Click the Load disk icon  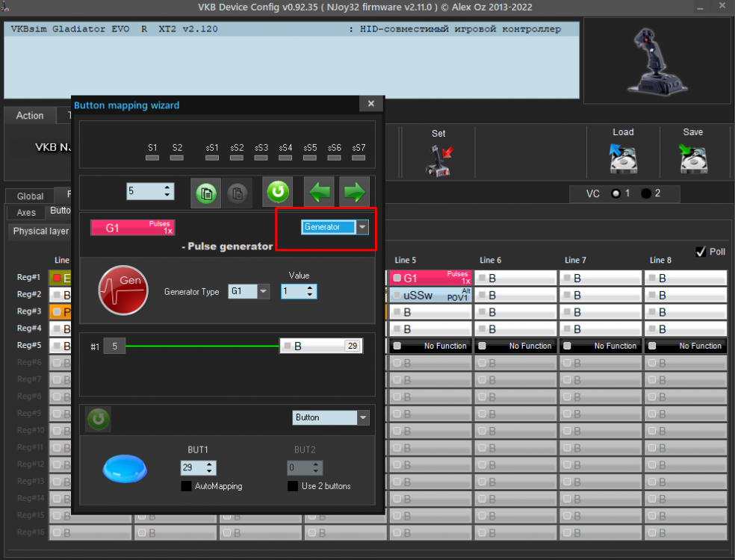coord(623,158)
